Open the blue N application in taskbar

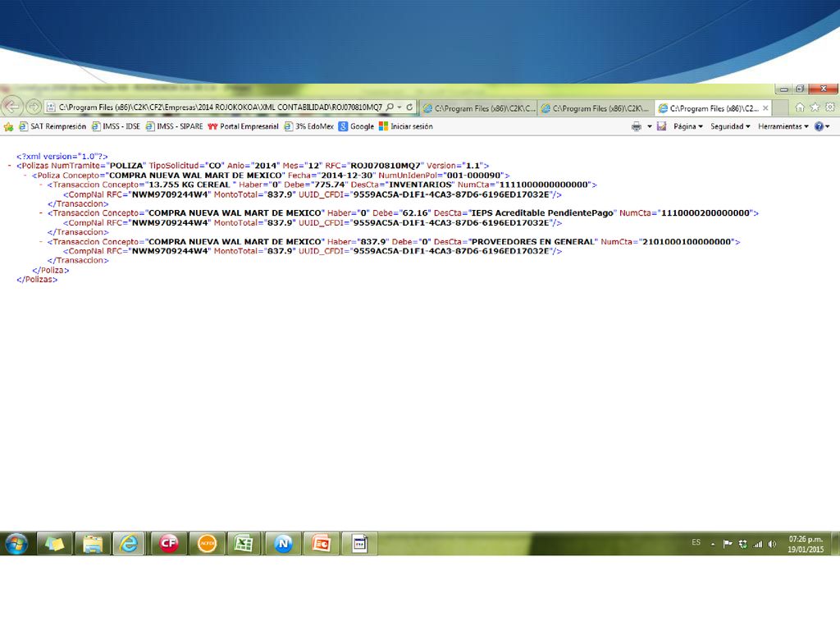(x=283, y=544)
